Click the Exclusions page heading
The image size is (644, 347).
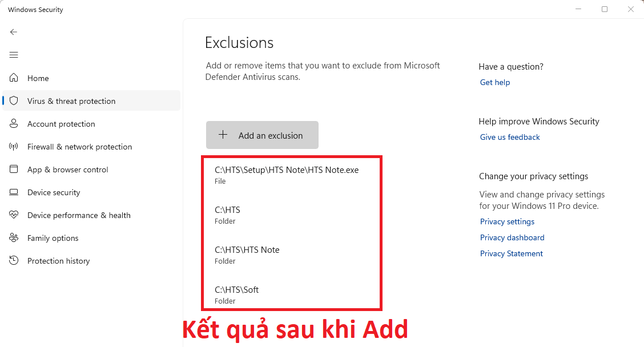239,43
